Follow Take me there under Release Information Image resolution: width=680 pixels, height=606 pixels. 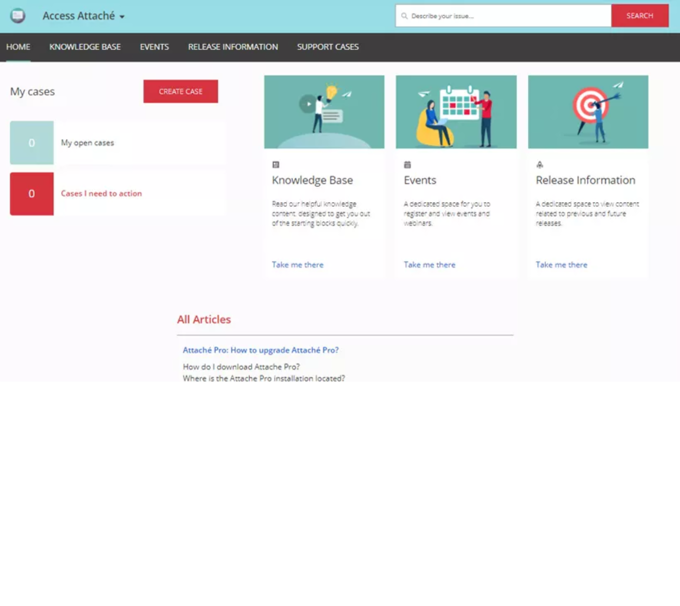(561, 265)
